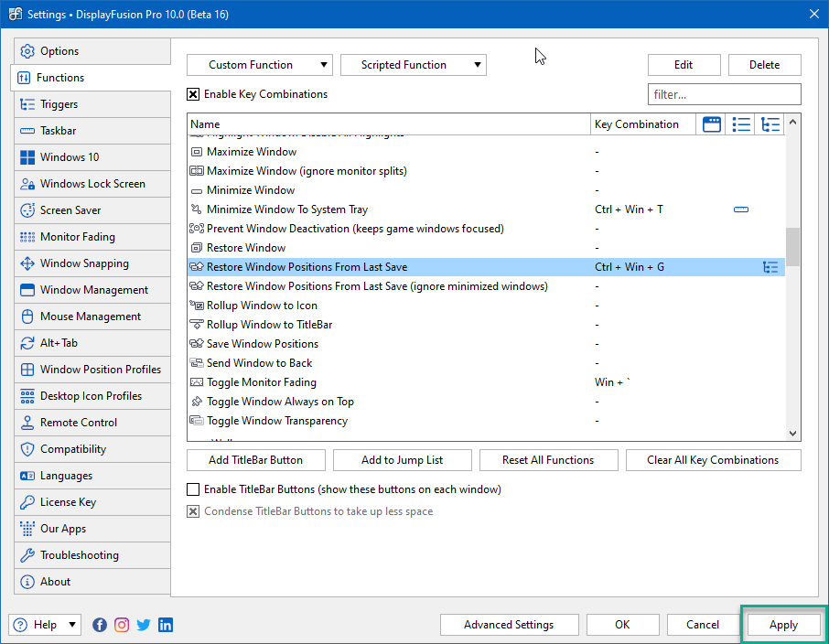Viewport: 829px width, 644px height.
Task: Click Add to Jump List button
Action: click(403, 460)
